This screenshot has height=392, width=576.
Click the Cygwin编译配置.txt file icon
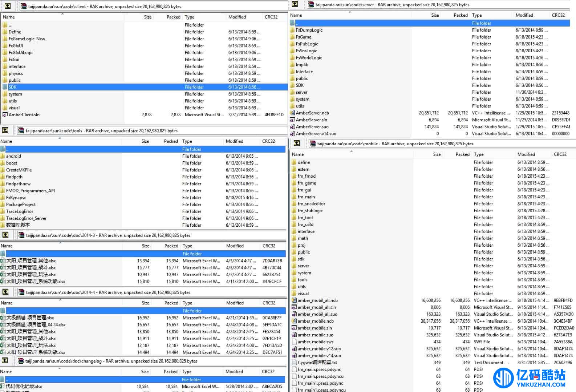294,363
